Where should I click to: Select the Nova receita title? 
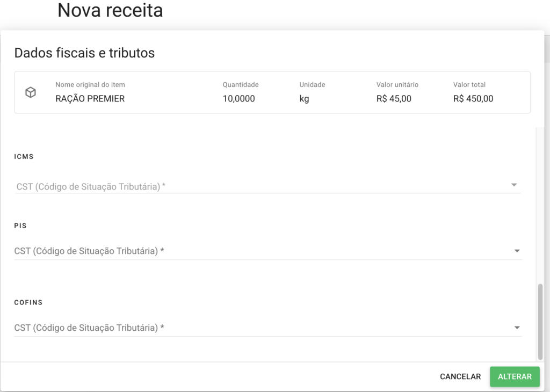110,10
